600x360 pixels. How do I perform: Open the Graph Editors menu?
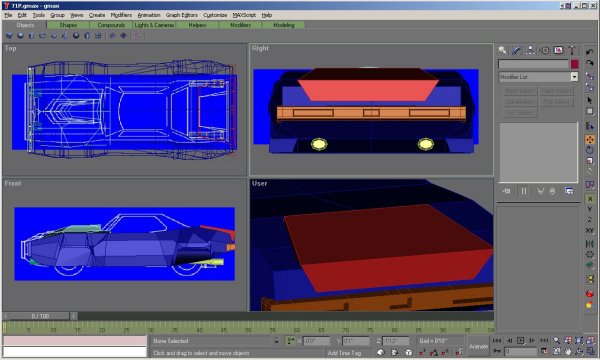click(x=182, y=15)
